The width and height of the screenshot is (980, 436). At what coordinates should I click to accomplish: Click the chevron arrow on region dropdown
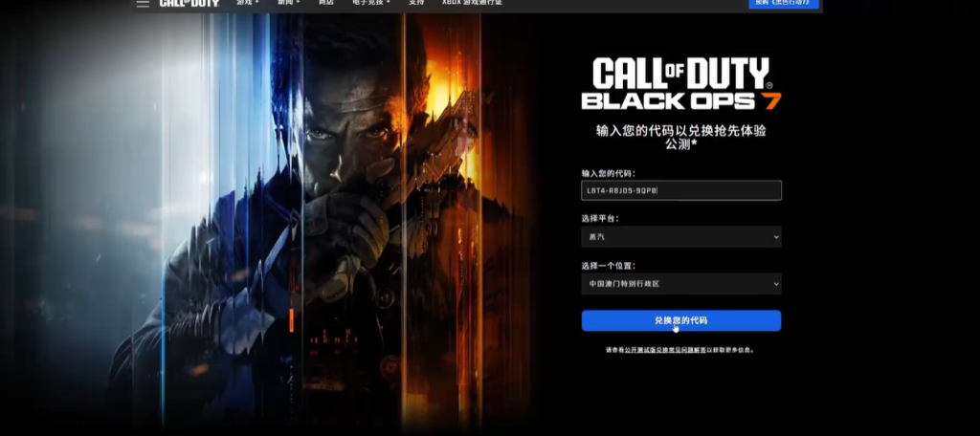pyautogui.click(x=774, y=284)
